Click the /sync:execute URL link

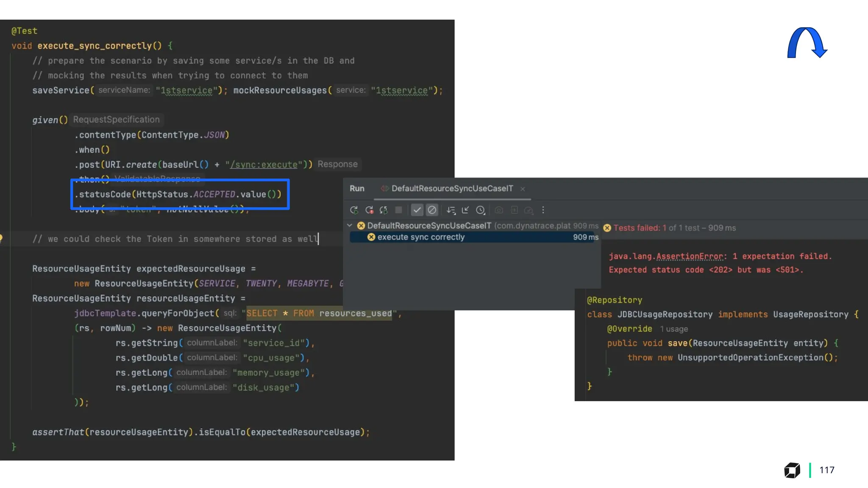tap(264, 165)
